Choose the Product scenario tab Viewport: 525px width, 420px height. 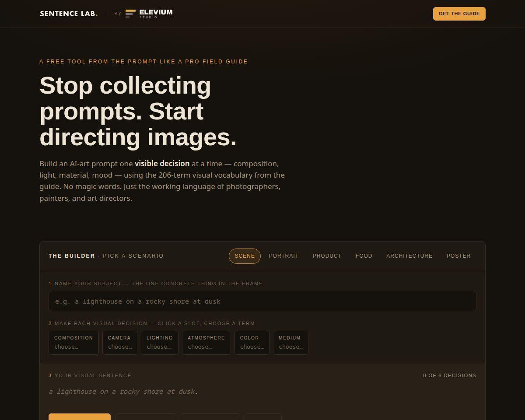[327, 256]
